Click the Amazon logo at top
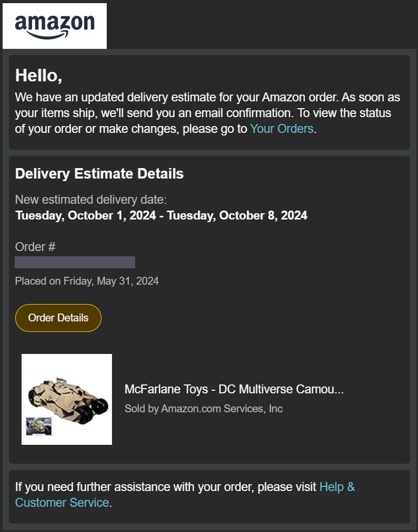 point(55,25)
